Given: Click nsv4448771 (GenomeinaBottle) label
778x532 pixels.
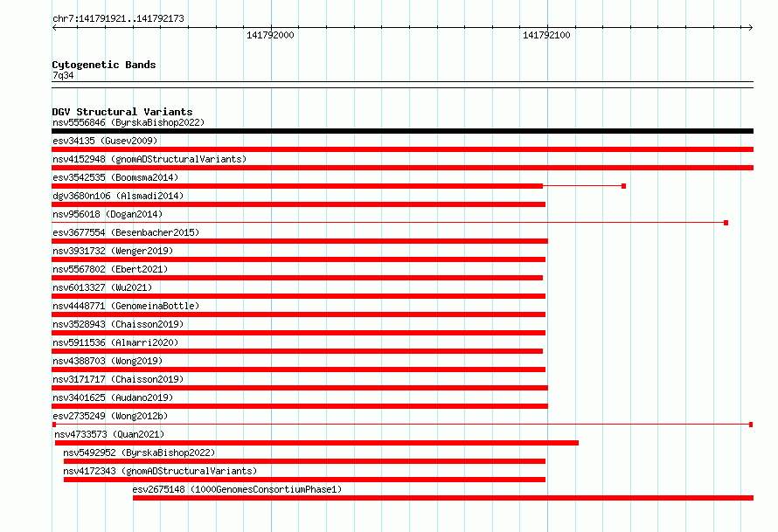Looking at the screenshot, I should pyautogui.click(x=126, y=306).
